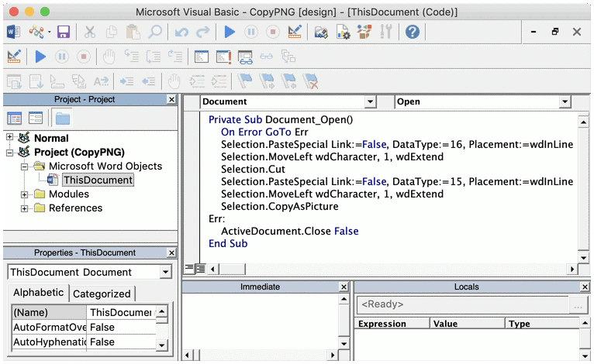
Task: Click the Insert Module icon
Action: pos(36,32)
